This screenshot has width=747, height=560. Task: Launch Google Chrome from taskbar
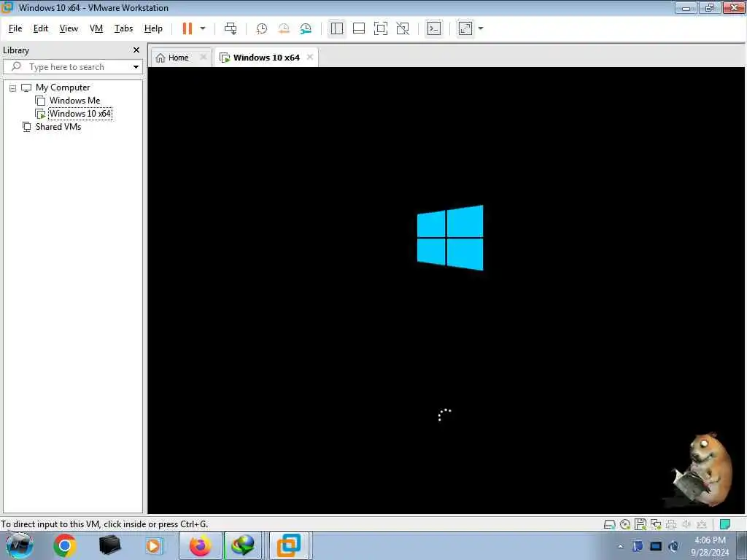[65, 545]
